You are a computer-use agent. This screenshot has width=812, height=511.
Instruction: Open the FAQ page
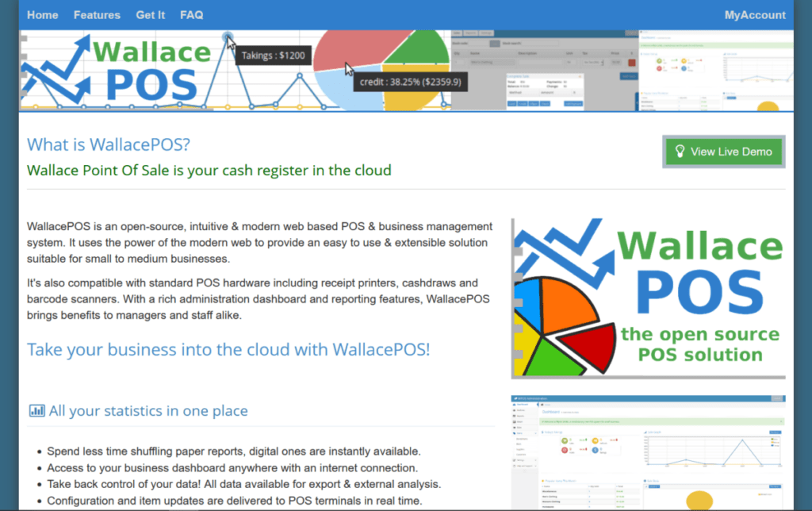192,15
